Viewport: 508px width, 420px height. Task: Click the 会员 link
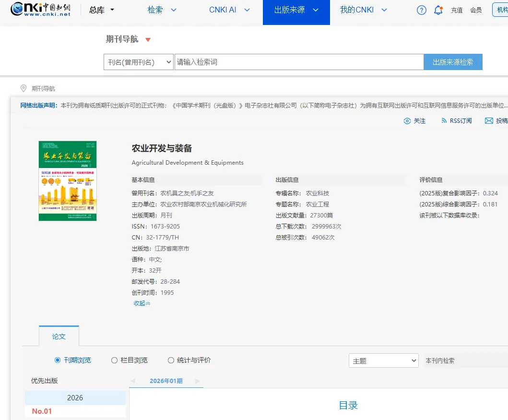pos(476,11)
